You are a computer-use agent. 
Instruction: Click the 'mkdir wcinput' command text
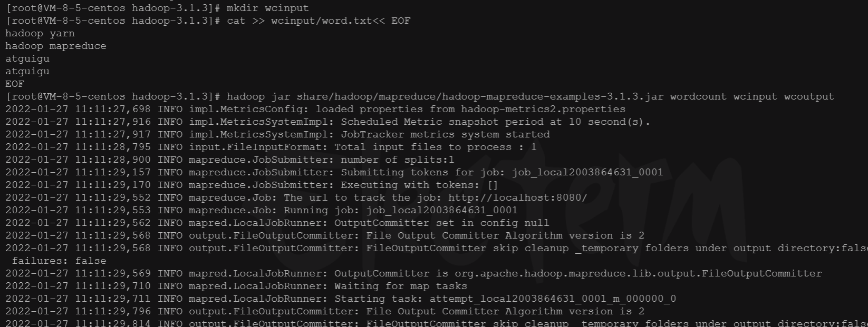(x=267, y=8)
